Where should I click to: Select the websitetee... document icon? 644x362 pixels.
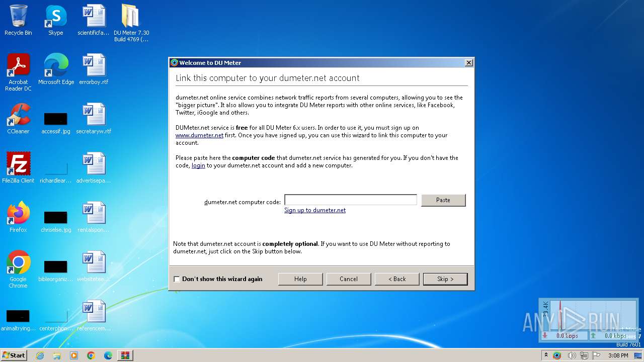click(94, 266)
